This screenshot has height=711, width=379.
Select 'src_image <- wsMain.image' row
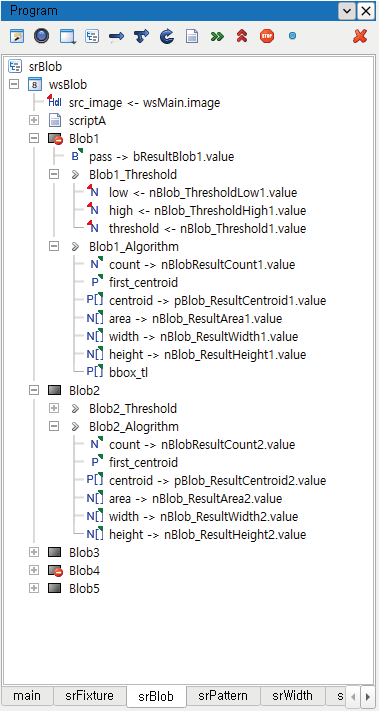pyautogui.click(x=144, y=103)
